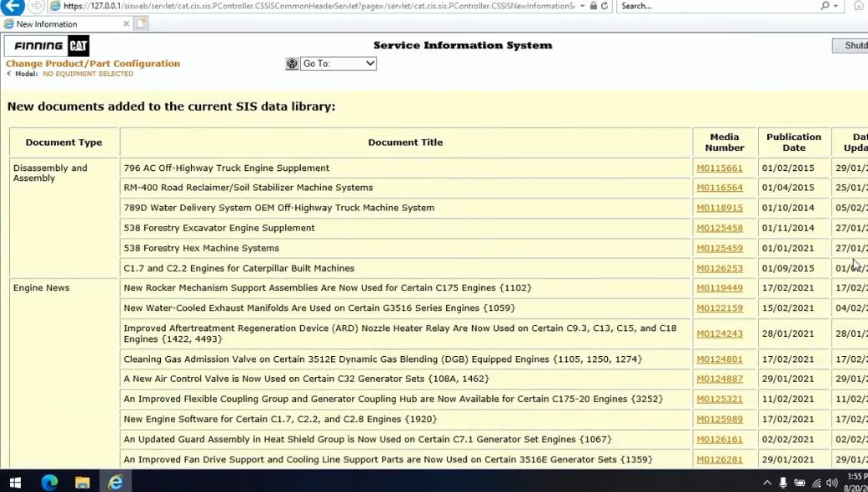Go back with the browser Back arrow
The height and width of the screenshot is (492, 868).
13,6
